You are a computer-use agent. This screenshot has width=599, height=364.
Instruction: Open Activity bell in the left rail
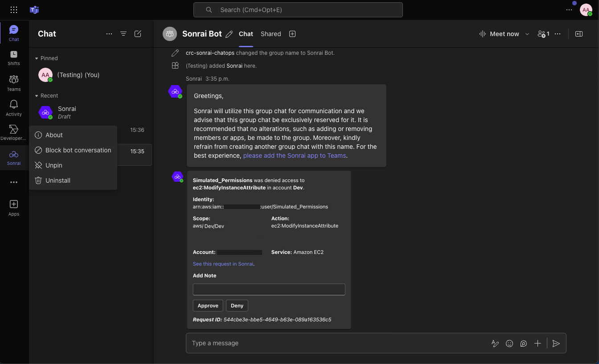coord(14,108)
